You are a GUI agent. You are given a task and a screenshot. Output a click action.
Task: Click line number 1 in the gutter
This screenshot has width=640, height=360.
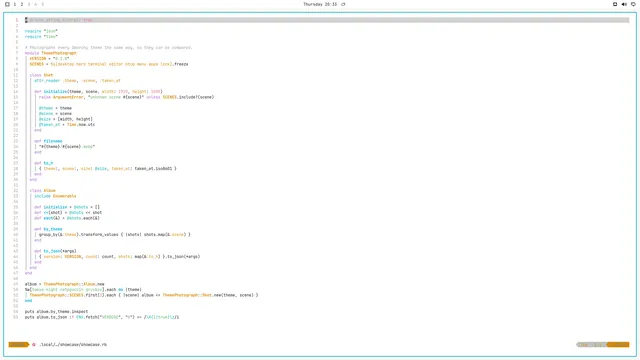pos(17,20)
